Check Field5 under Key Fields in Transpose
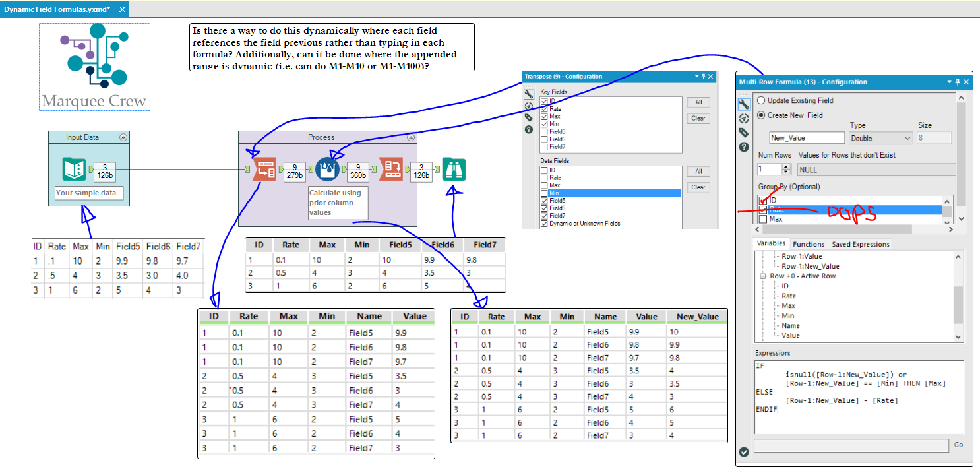Viewport: 980px width, 475px height. click(x=544, y=131)
